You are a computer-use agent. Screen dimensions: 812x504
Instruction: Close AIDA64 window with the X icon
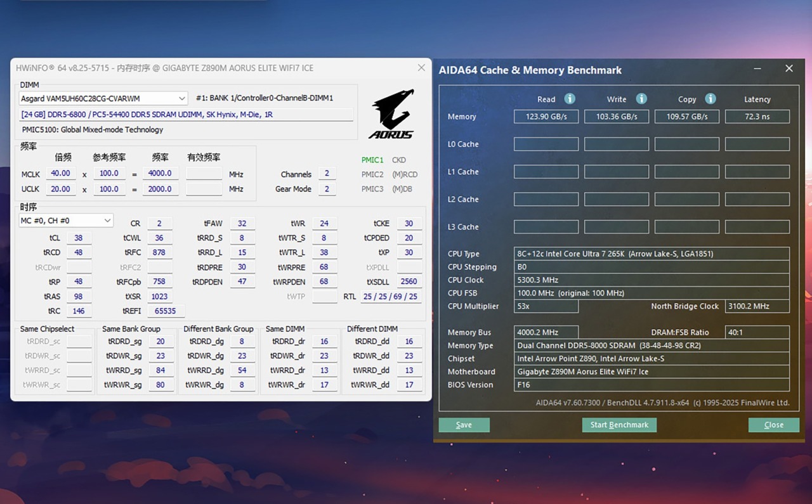tap(789, 68)
